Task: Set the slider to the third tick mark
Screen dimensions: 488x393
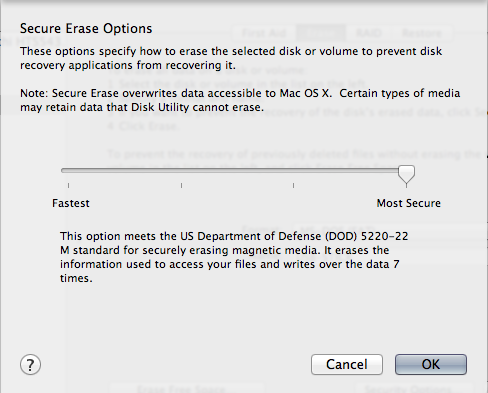Action: (293, 185)
